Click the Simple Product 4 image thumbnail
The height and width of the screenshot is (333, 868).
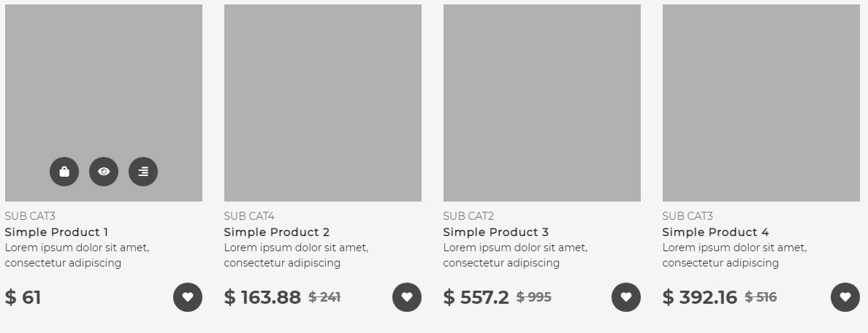[x=761, y=103]
